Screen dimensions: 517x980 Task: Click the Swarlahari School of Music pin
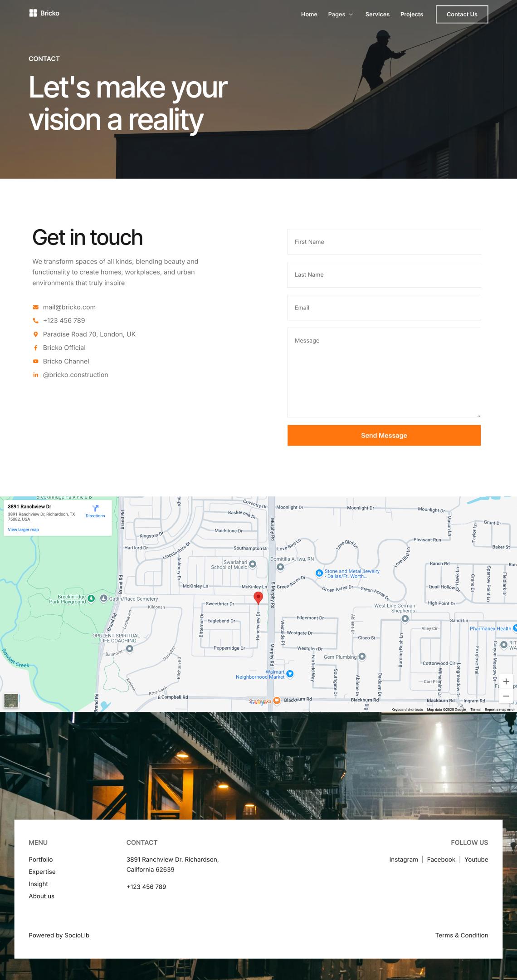pyautogui.click(x=253, y=564)
